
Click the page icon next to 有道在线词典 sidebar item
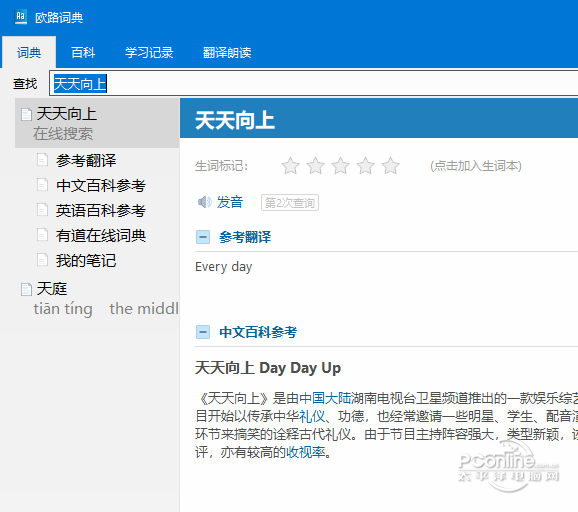(42, 235)
